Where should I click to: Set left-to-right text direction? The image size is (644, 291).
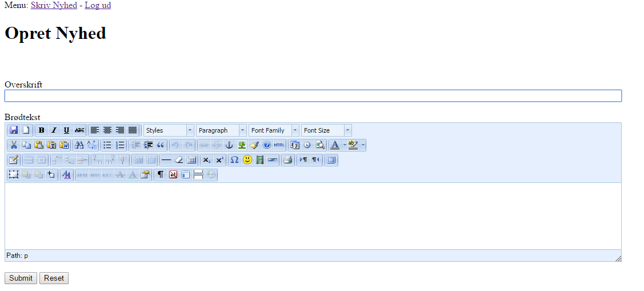coord(303,160)
